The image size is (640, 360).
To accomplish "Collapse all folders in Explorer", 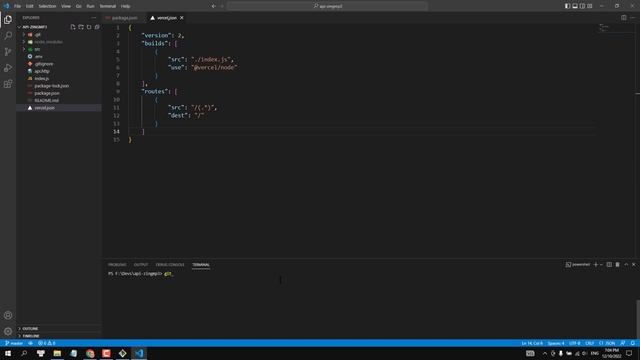I will pyautogui.click(x=97, y=27).
